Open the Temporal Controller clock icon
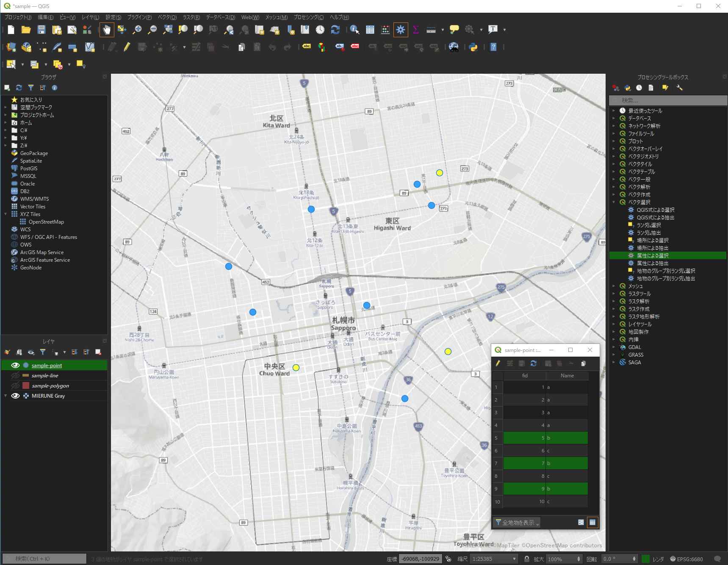This screenshot has height=565, width=728. pos(320,30)
